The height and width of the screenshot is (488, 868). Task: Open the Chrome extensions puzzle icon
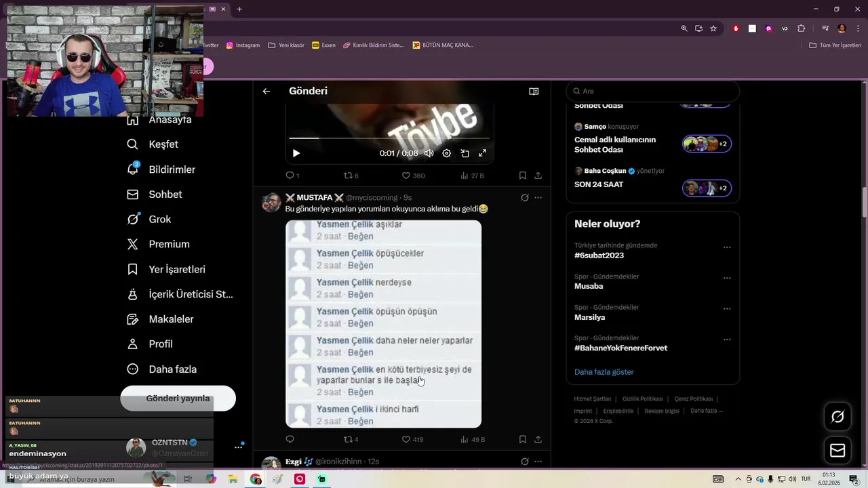(x=802, y=28)
